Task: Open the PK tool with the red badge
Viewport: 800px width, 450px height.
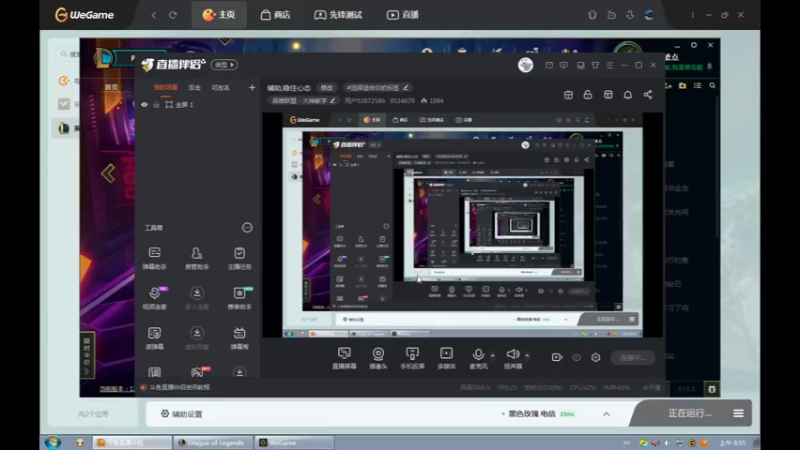Action: click(x=198, y=371)
